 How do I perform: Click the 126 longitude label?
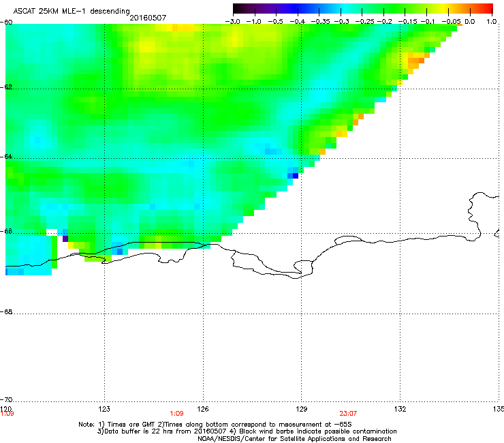[x=203, y=409]
